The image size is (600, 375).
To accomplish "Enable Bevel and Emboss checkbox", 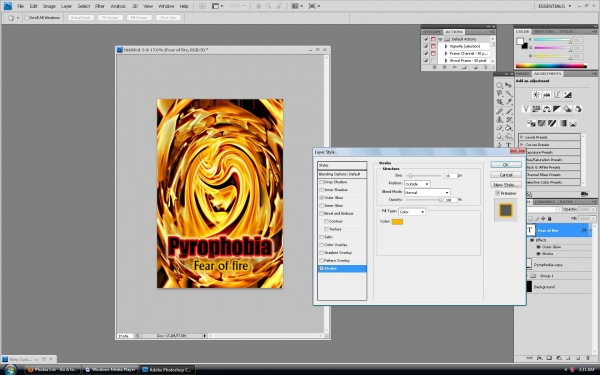I will coord(322,214).
